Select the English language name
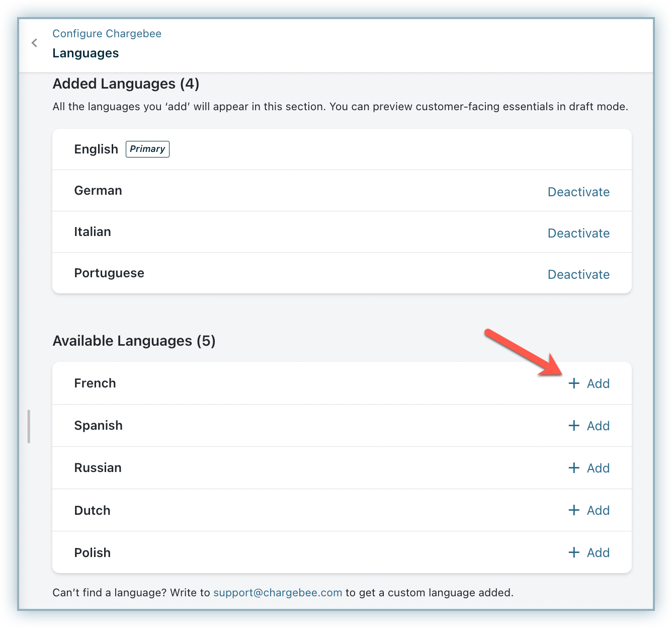 pyautogui.click(x=96, y=149)
